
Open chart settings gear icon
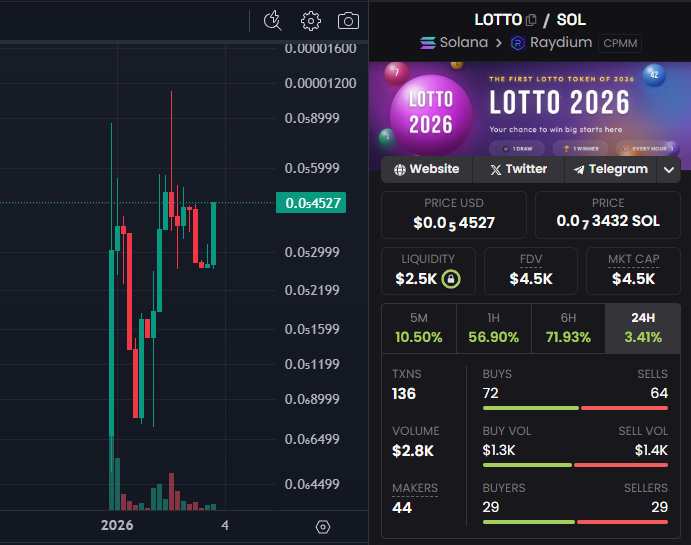pos(311,21)
